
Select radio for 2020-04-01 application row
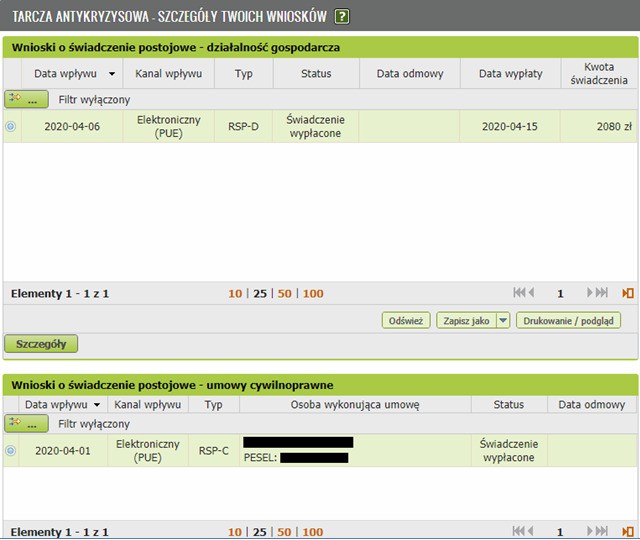click(11, 451)
